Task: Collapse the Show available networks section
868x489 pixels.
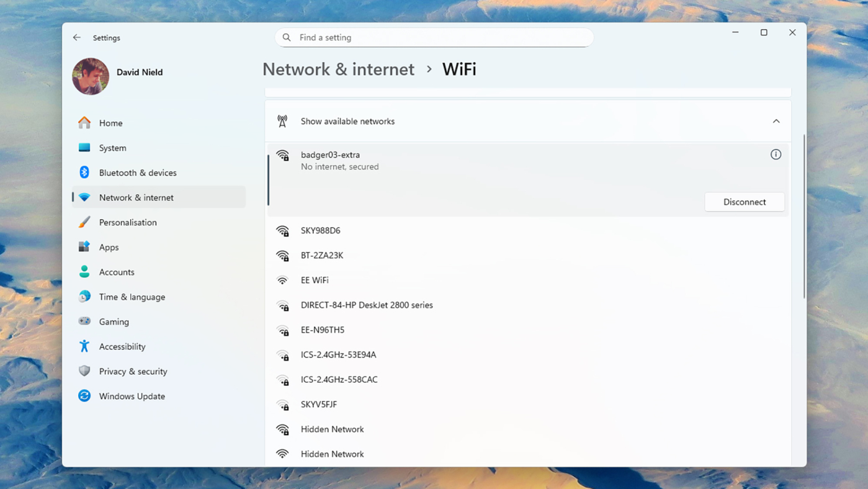Action: pos(776,121)
